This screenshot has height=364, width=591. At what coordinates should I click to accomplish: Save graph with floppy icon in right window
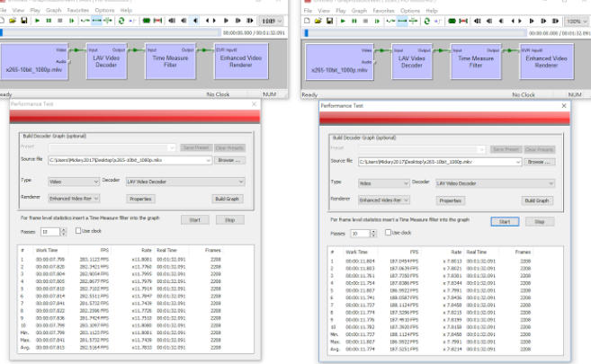click(329, 21)
